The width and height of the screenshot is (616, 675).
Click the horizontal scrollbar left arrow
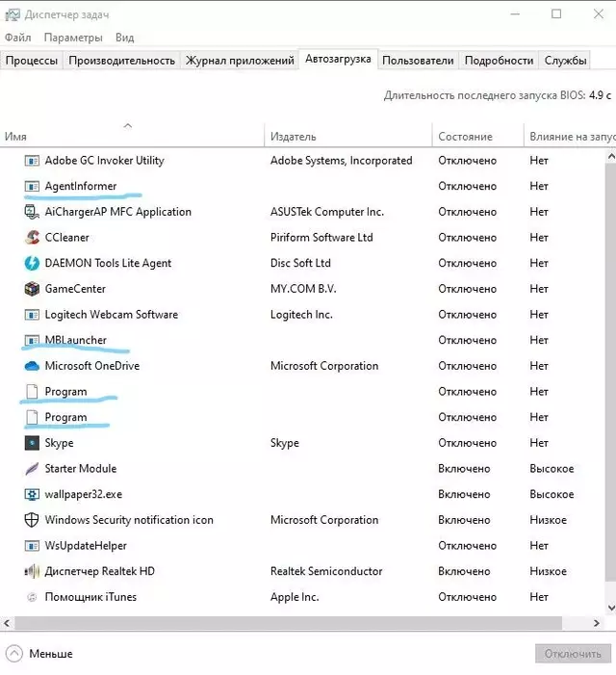tap(7, 623)
